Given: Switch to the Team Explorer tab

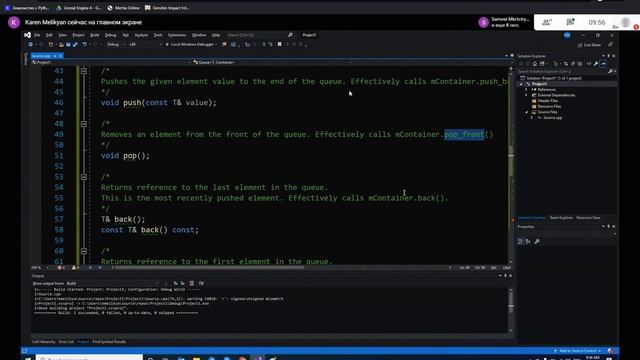Looking at the screenshot, I should pyautogui.click(x=561, y=218).
